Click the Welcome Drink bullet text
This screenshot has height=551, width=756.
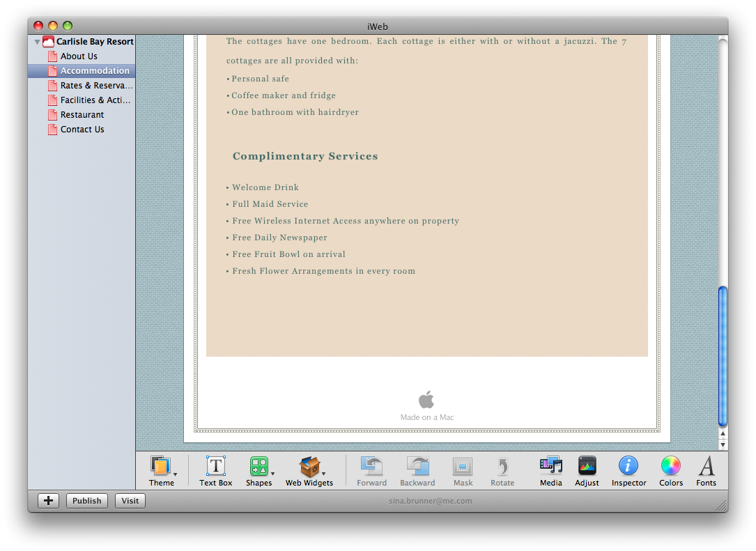[x=265, y=187]
